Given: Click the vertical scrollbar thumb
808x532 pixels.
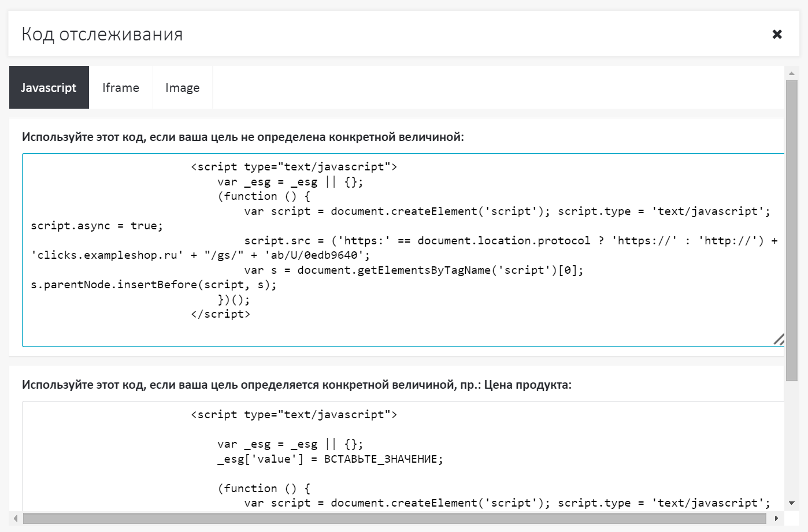Looking at the screenshot, I should click(791, 231).
